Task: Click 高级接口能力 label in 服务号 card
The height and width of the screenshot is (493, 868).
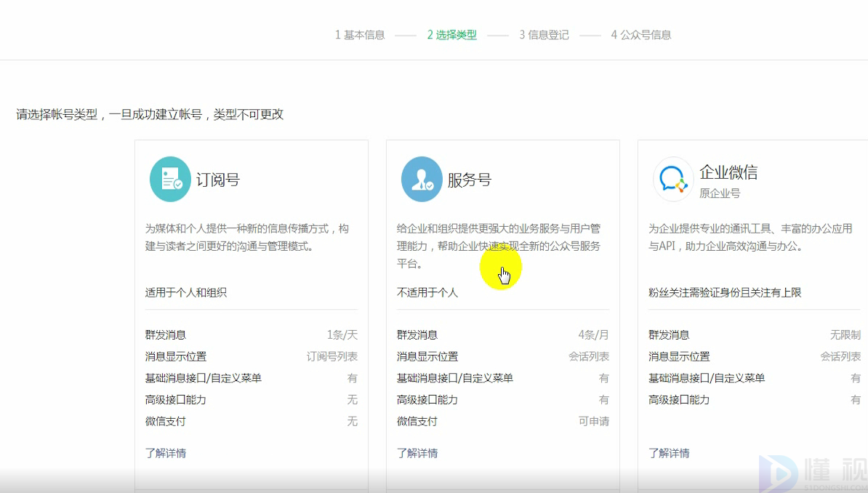Action: (427, 399)
